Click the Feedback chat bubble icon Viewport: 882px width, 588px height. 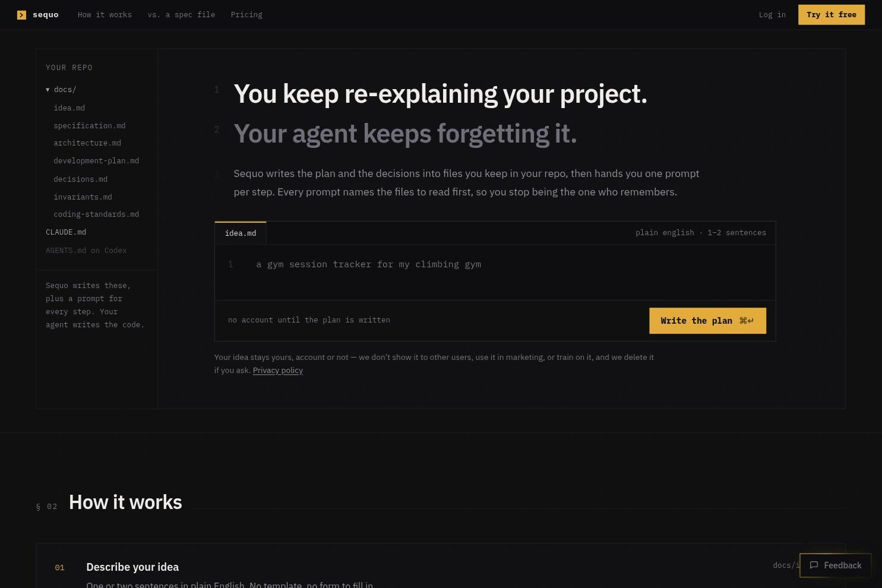point(814,565)
